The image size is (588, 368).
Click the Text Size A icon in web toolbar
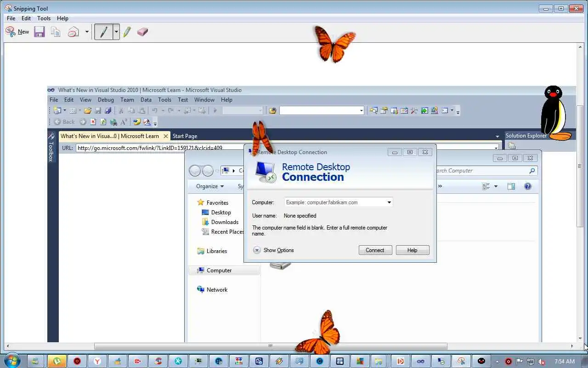[124, 122]
